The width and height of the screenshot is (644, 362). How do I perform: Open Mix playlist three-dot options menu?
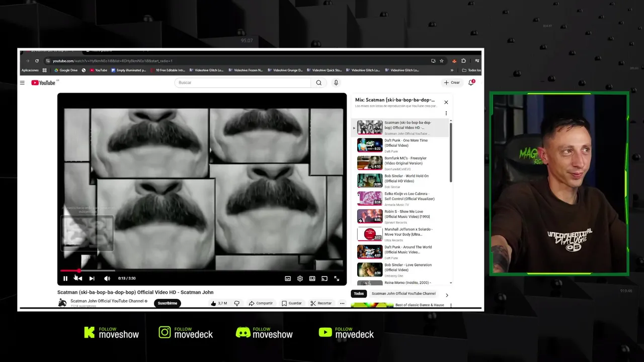[x=446, y=113]
